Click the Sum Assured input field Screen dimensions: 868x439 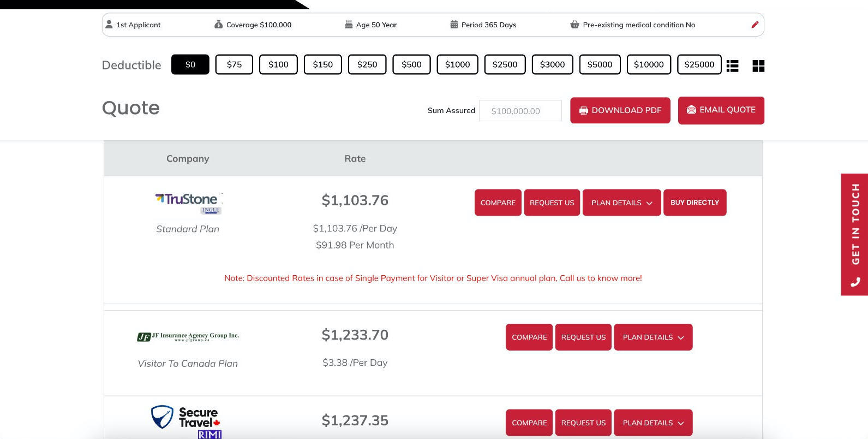pyautogui.click(x=519, y=110)
